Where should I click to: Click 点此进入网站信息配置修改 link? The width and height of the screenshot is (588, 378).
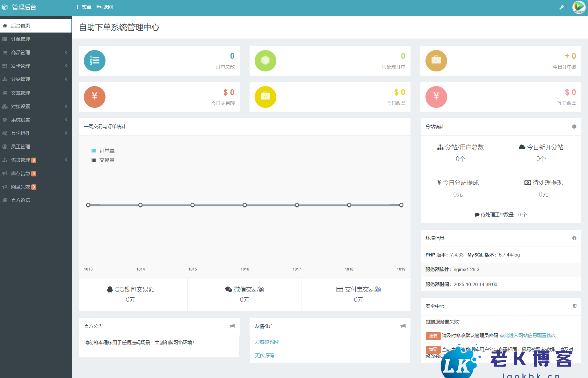coord(527,335)
